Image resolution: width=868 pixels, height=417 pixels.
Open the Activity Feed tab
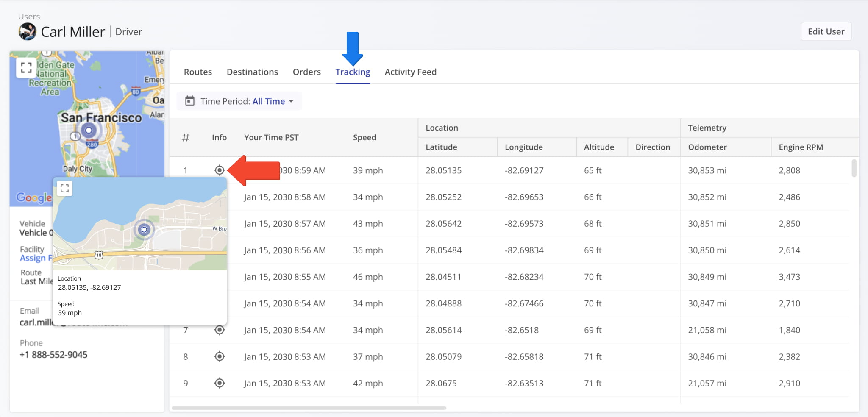(x=410, y=72)
